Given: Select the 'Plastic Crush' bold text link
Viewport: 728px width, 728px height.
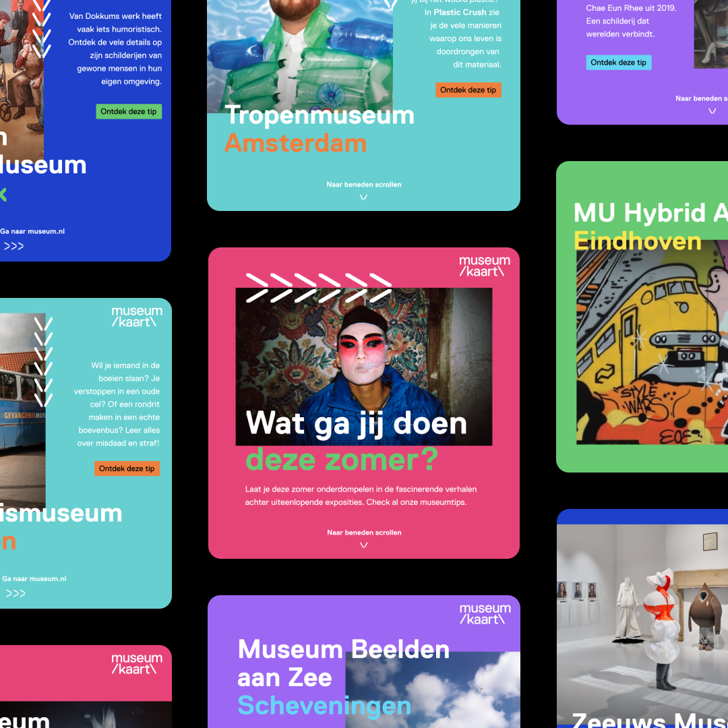Looking at the screenshot, I should pos(460,12).
